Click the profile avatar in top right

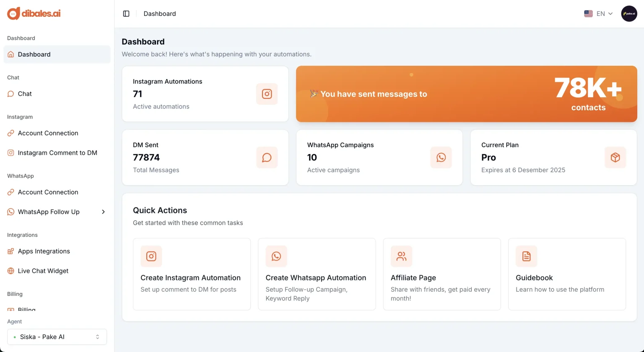(x=629, y=13)
